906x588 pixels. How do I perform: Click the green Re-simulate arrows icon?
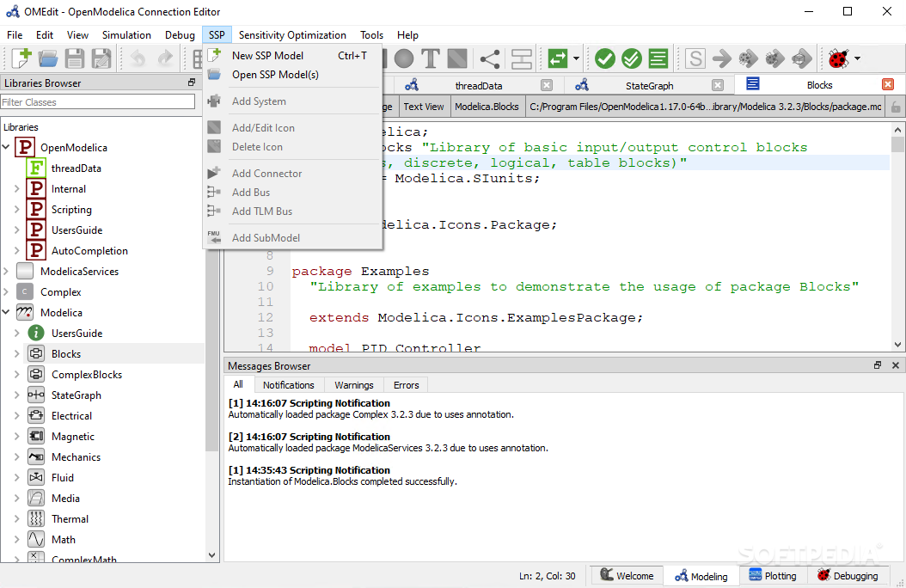558,58
